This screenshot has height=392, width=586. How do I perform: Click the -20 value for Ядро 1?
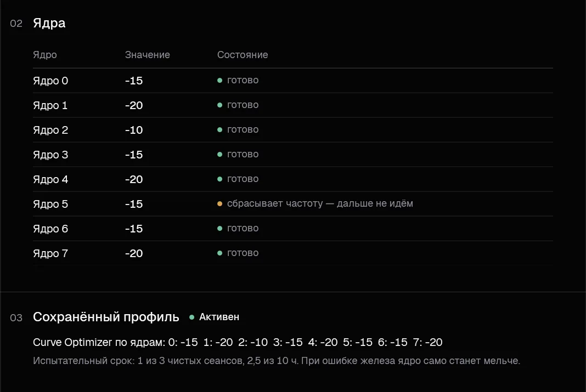point(134,105)
